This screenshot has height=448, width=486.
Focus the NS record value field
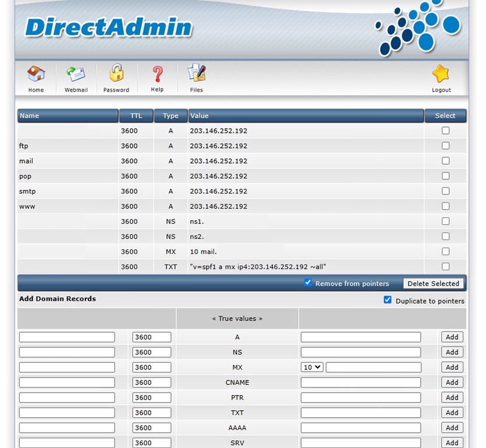click(361, 352)
